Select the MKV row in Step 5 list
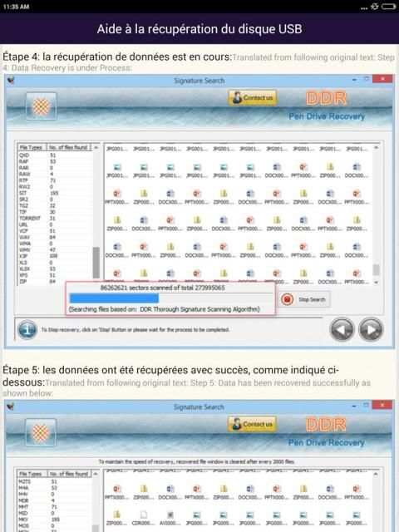Image resolution: width=399 pixels, height=532 pixels. coord(55,520)
